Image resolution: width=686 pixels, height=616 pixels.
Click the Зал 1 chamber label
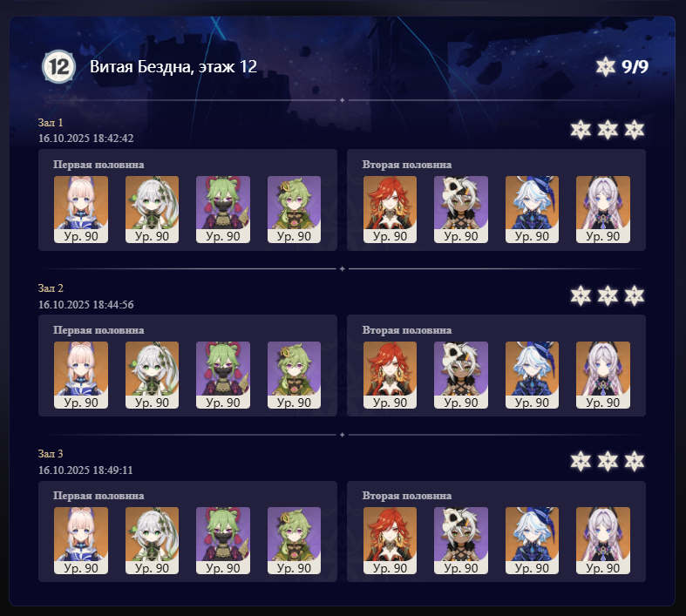click(51, 123)
